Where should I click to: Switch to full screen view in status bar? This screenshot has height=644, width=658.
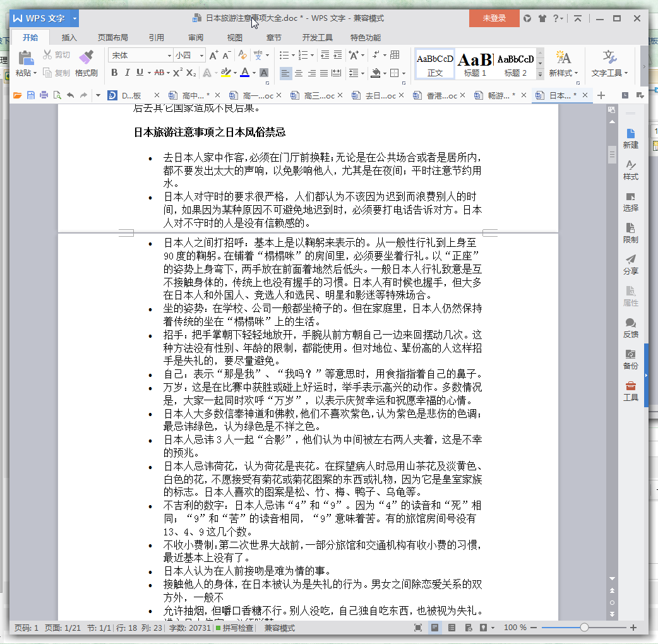418,628
